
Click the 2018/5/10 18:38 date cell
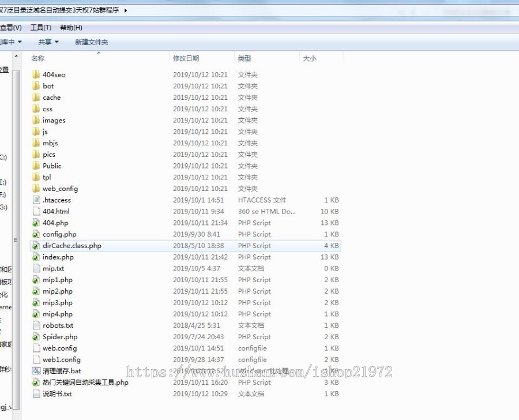198,246
